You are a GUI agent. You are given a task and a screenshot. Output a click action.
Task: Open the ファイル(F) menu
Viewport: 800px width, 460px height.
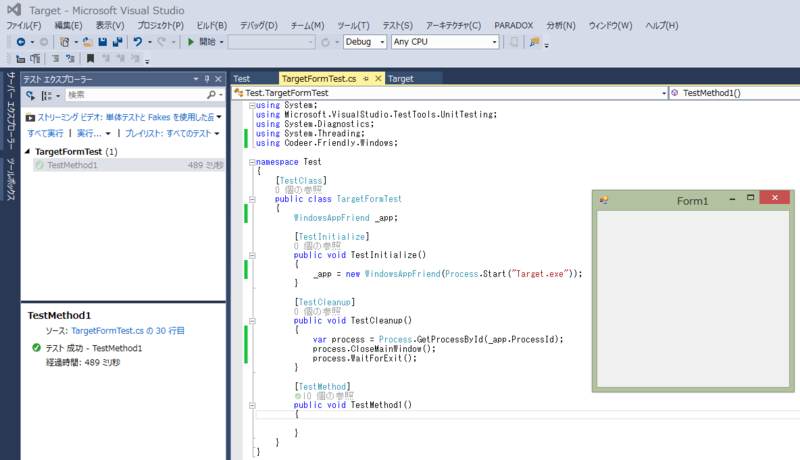[23, 25]
